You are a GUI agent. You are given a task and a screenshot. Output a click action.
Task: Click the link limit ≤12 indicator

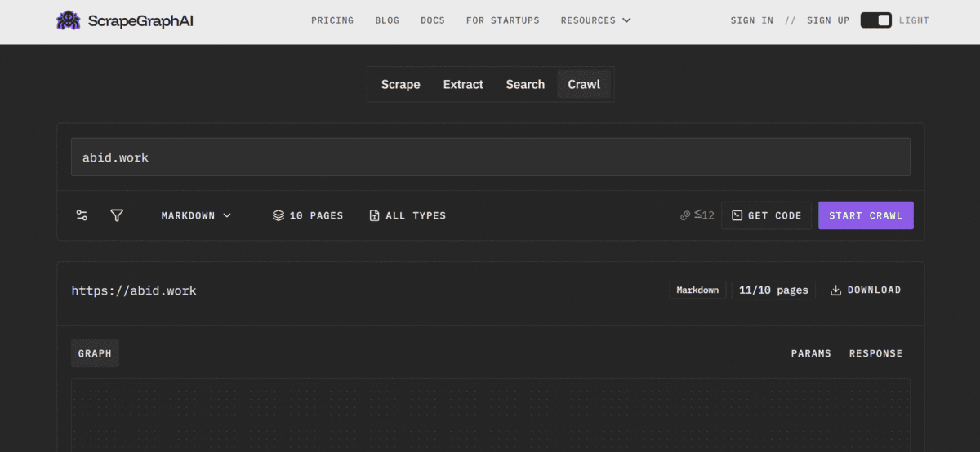697,215
